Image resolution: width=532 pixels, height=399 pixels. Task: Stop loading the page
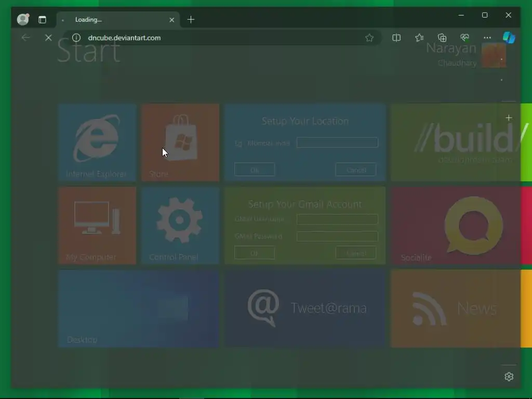click(x=48, y=37)
